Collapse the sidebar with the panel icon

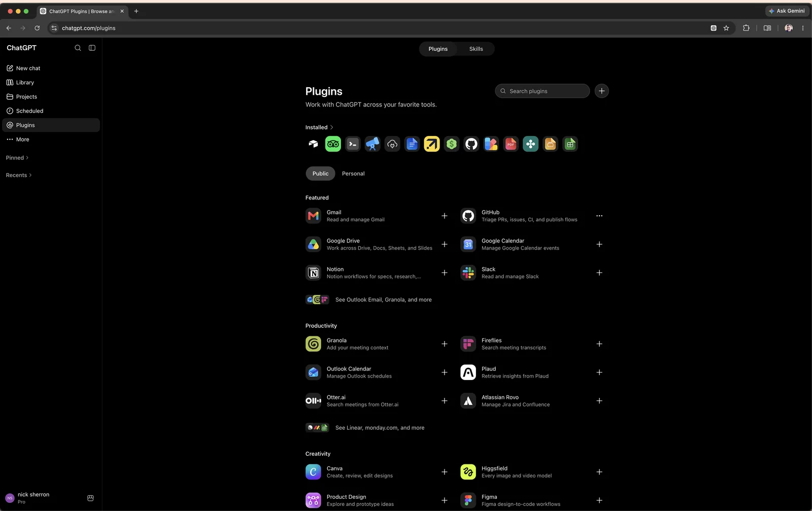click(92, 48)
